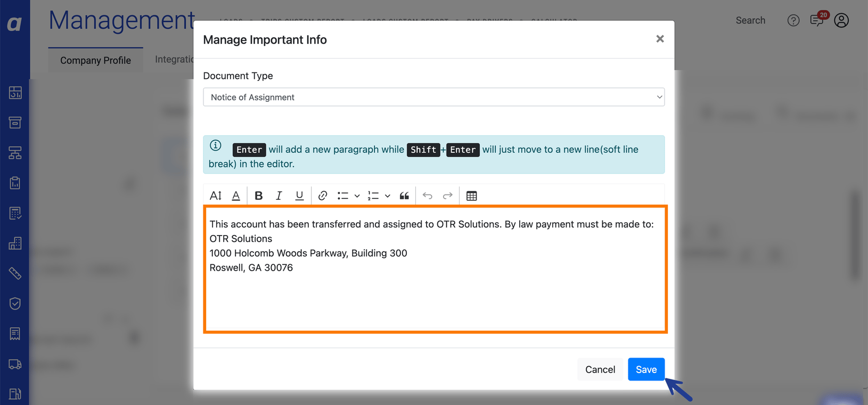This screenshot has width=868, height=405.
Task: Open the clipboard report icon in sidebar
Action: pyautogui.click(x=15, y=183)
